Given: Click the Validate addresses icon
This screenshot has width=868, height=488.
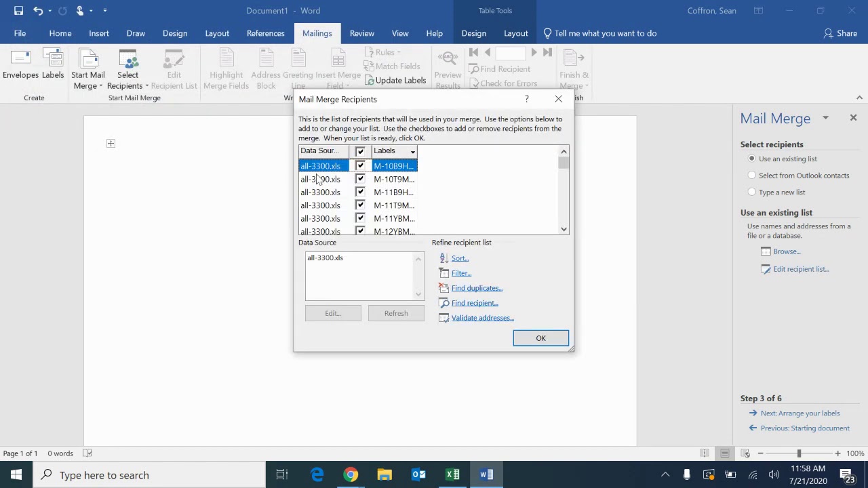Looking at the screenshot, I should point(443,318).
